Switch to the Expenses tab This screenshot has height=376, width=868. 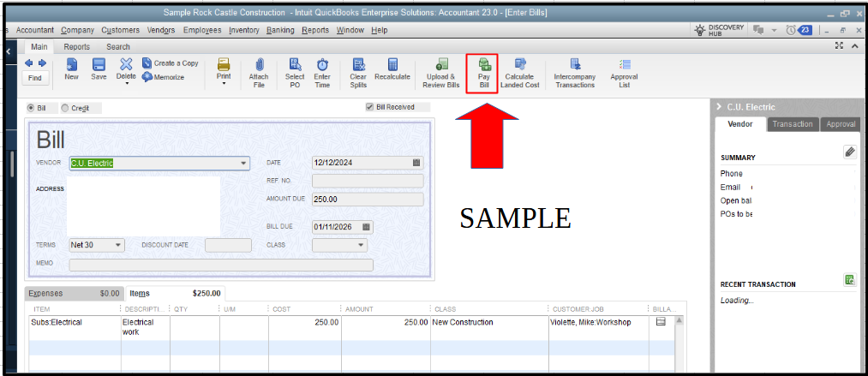75,294
